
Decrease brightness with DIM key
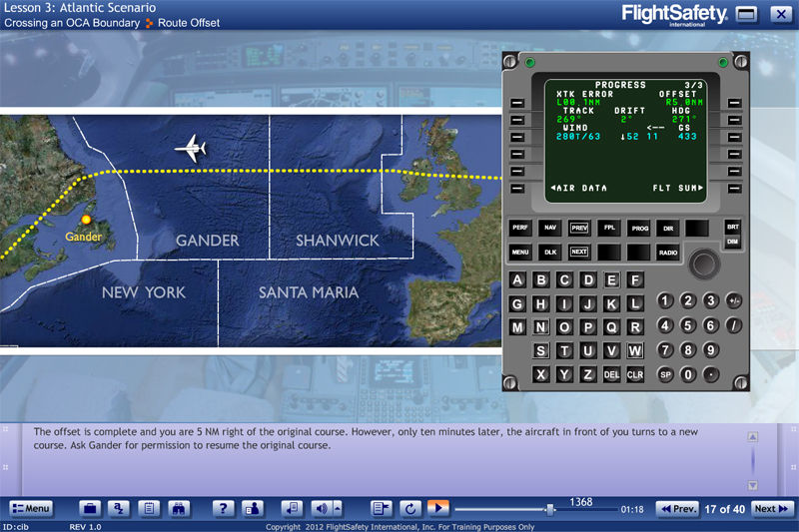pos(733,242)
